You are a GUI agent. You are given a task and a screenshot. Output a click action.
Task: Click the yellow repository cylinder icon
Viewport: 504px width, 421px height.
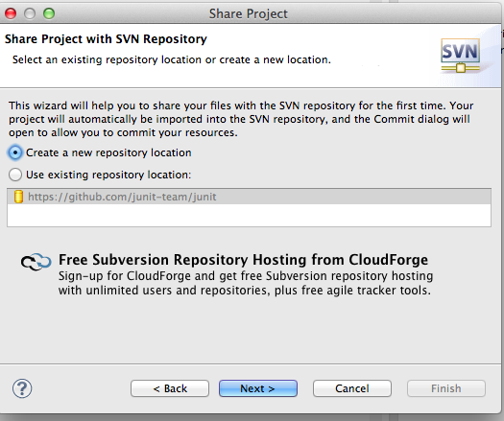coord(18,197)
